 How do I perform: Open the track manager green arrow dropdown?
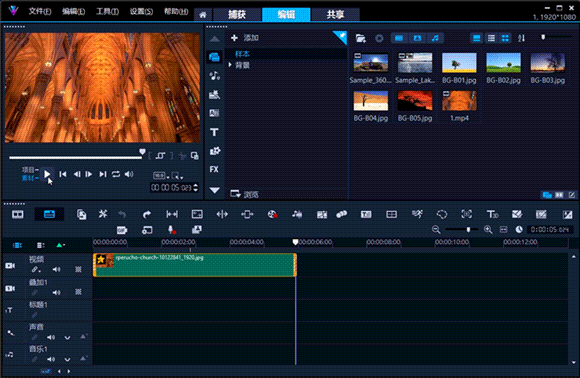pos(60,245)
